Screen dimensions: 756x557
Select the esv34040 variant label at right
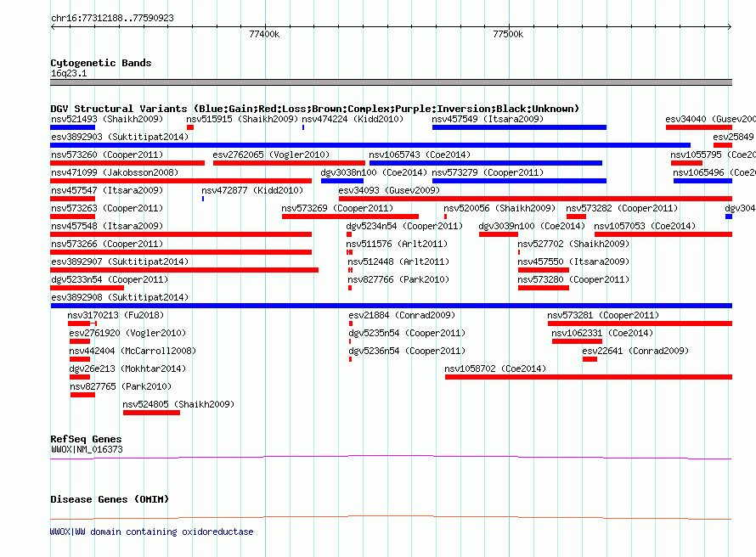(x=710, y=119)
